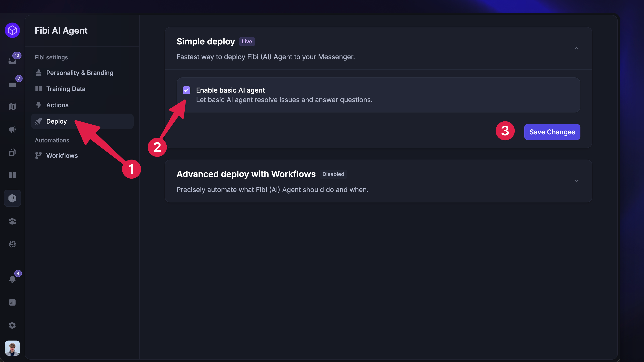This screenshot has height=362, width=644.
Task: Open the contacts people group icon
Action: [12, 221]
